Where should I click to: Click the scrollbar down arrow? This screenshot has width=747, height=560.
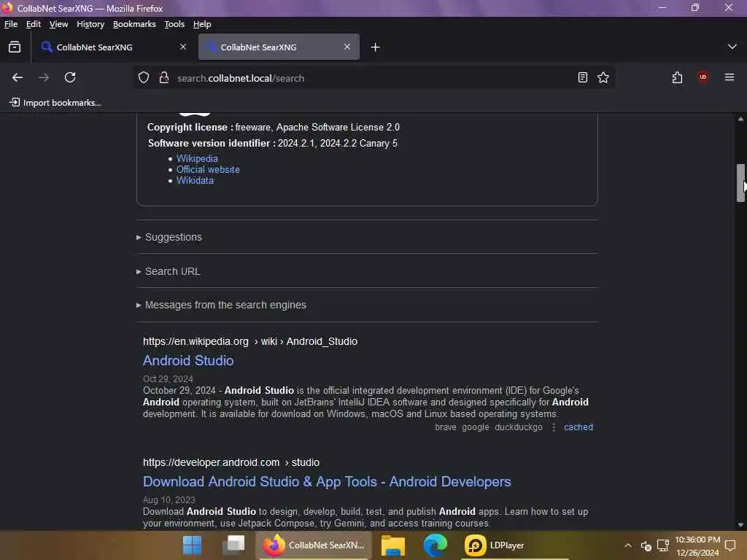coord(740,524)
